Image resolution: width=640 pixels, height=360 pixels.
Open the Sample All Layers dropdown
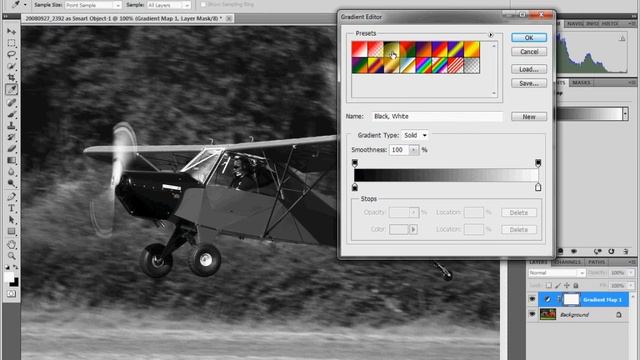tap(169, 5)
